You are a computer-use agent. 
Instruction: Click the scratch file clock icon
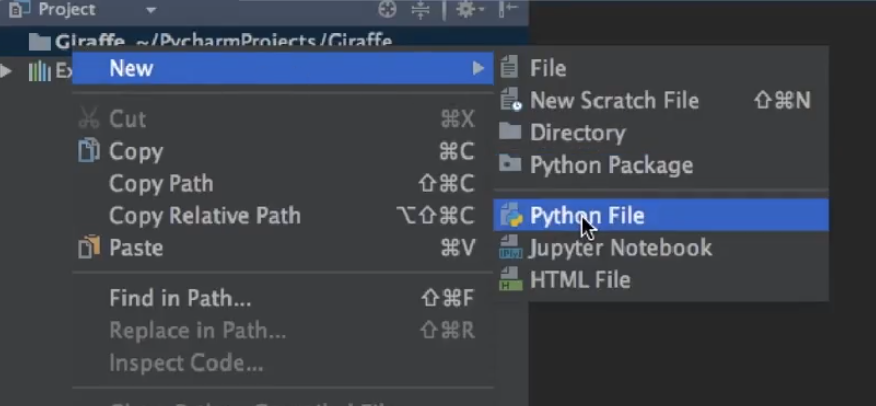510,100
